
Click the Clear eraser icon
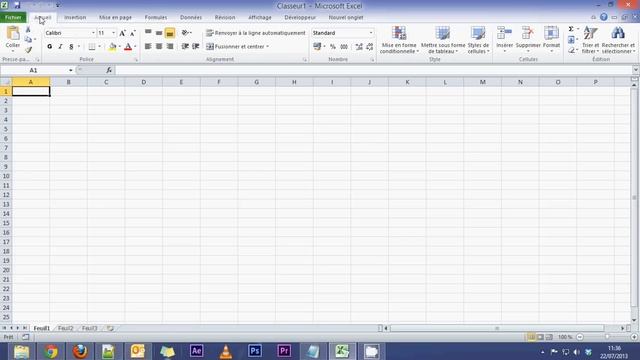[x=571, y=50]
